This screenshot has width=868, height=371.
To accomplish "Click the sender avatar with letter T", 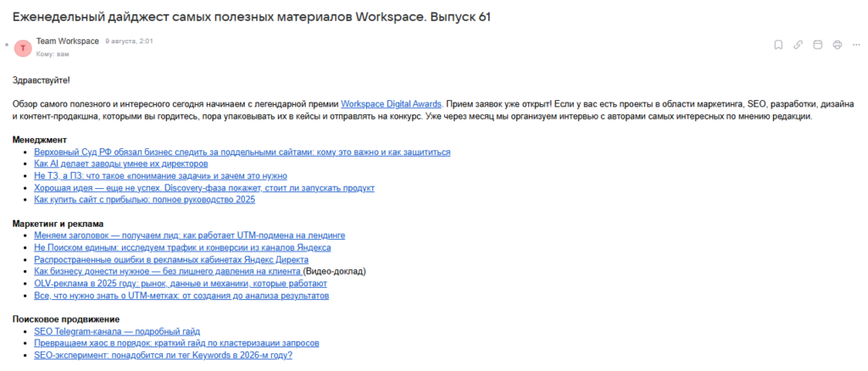I will (23, 47).
